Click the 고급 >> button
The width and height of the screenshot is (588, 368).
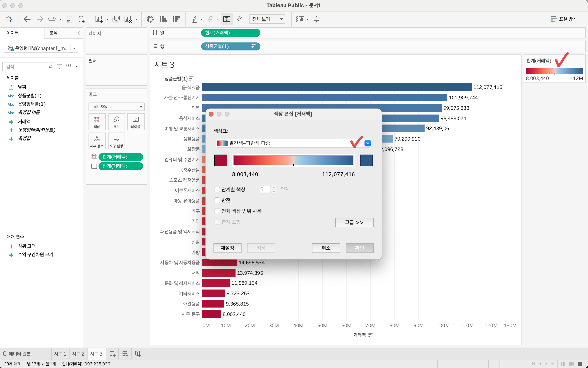(x=354, y=222)
